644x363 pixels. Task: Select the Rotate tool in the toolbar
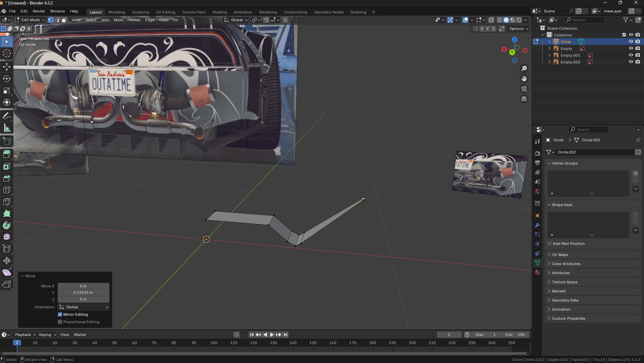pyautogui.click(x=7, y=79)
